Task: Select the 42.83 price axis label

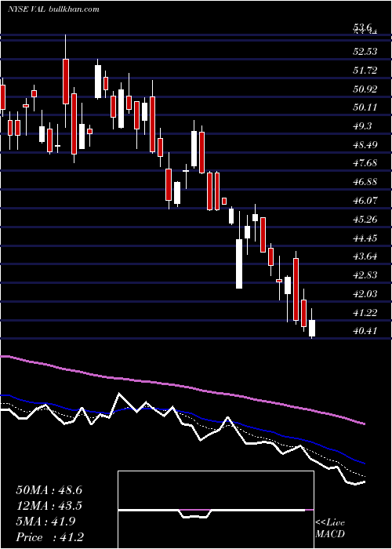Action: [365, 274]
